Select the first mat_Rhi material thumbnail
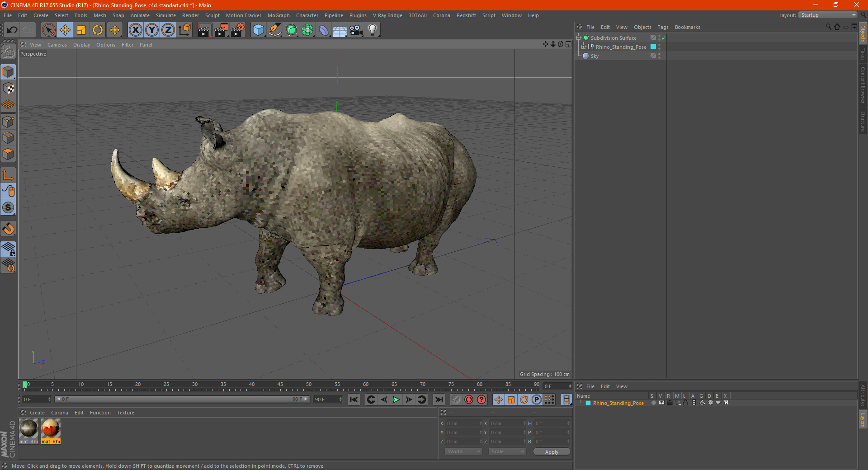 28,431
